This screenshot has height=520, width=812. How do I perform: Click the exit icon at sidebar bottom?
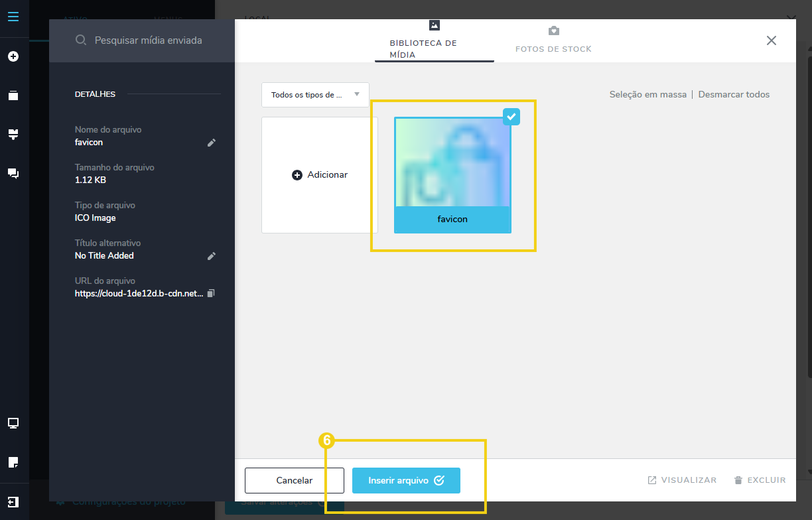(x=13, y=501)
